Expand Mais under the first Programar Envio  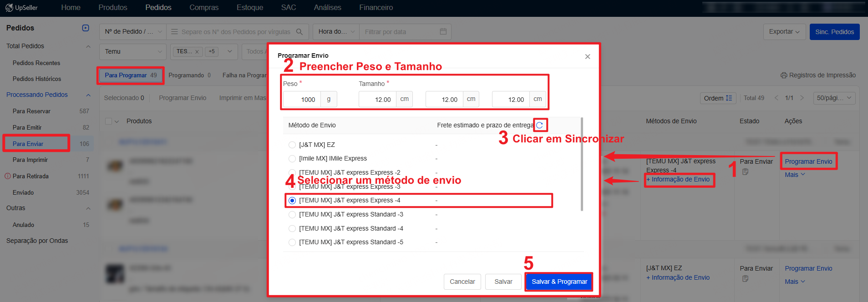[x=795, y=175]
